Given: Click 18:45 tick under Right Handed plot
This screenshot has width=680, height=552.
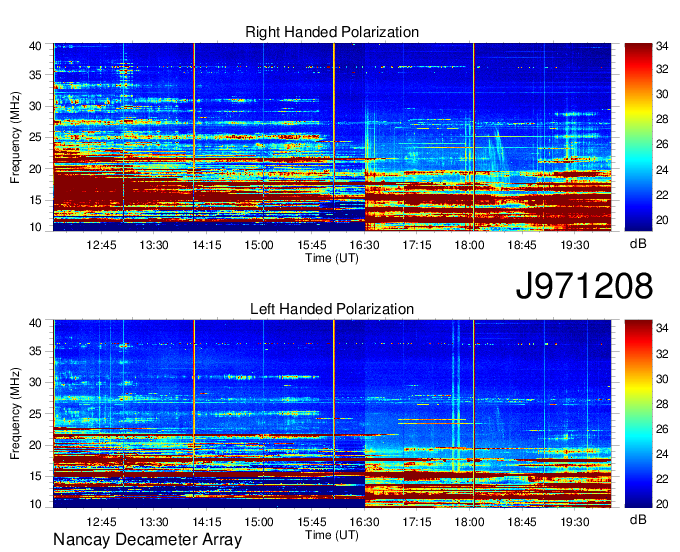Looking at the screenshot, I should point(522,245).
